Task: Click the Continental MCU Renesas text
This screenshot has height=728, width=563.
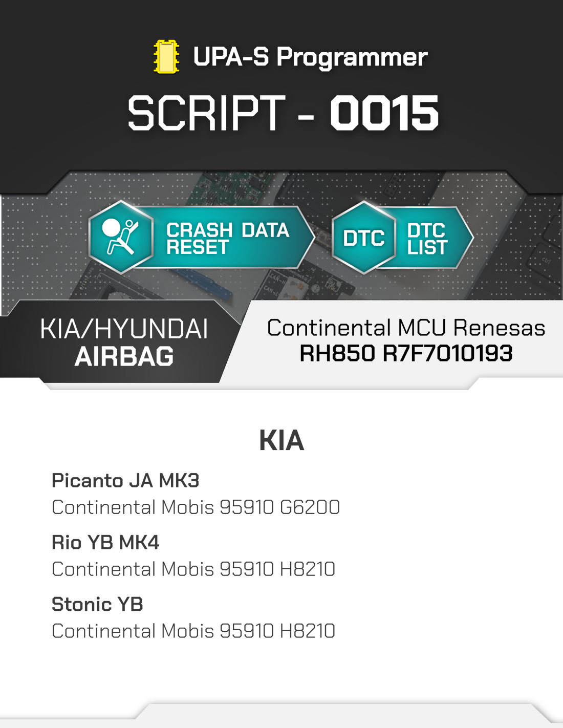Action: (x=406, y=328)
